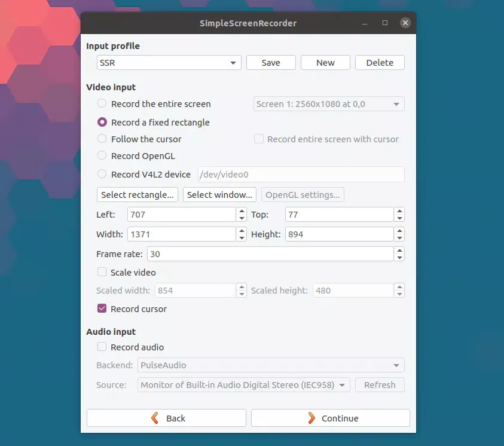Increase the Width value with up arrow

click(x=242, y=231)
